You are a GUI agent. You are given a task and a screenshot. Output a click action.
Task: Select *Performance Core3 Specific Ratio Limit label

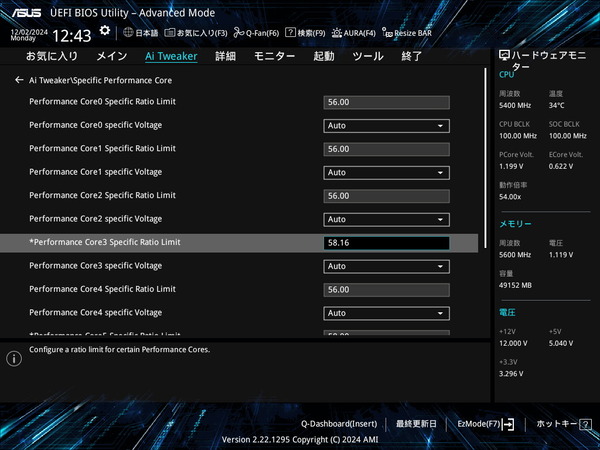click(x=104, y=242)
